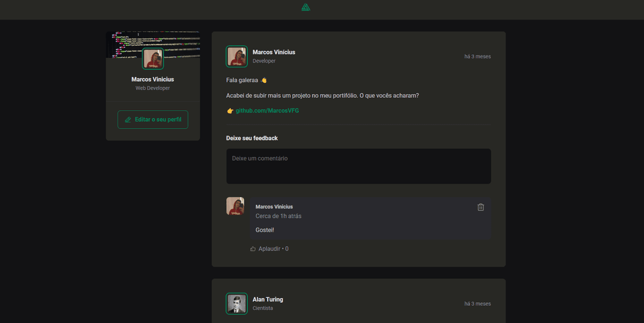Click the pointing hand emoji before the GitHub link

pos(230,111)
